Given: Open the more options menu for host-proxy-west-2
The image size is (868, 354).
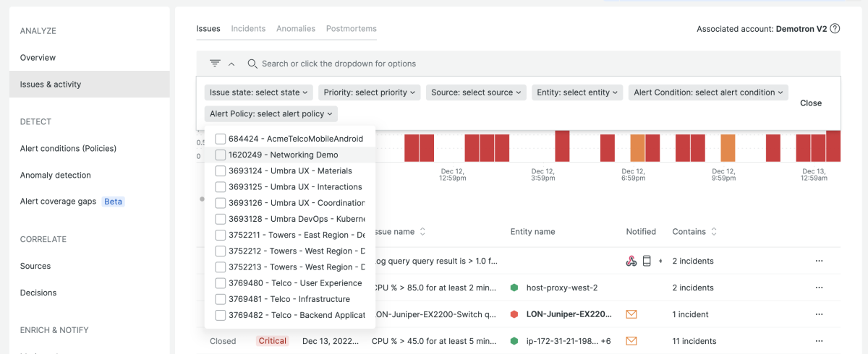Looking at the screenshot, I should [819, 288].
